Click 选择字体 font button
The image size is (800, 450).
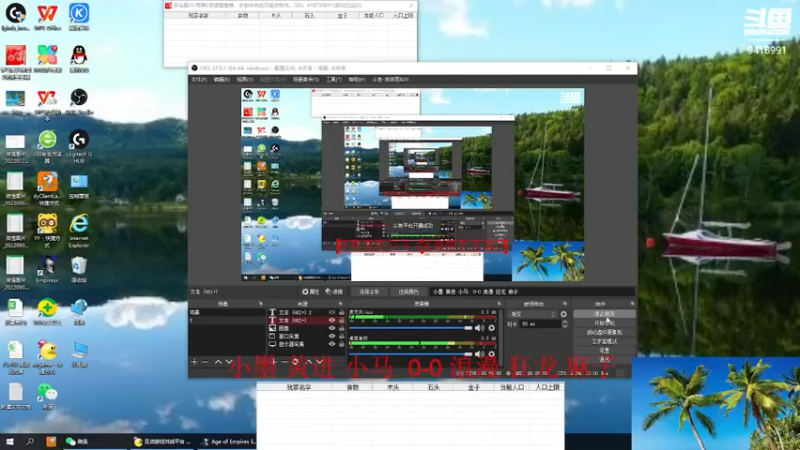click(x=369, y=292)
